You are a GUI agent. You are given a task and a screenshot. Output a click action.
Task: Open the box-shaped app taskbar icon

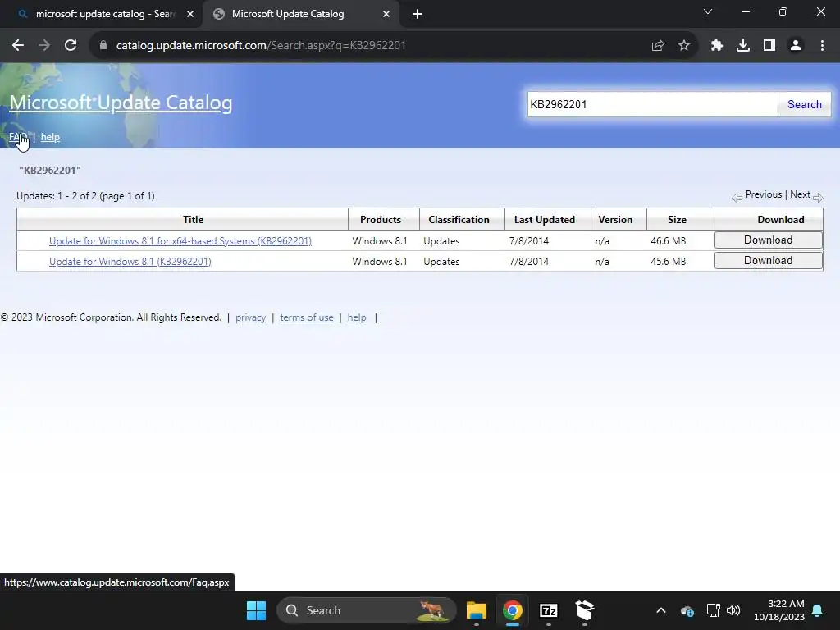pyautogui.click(x=585, y=610)
